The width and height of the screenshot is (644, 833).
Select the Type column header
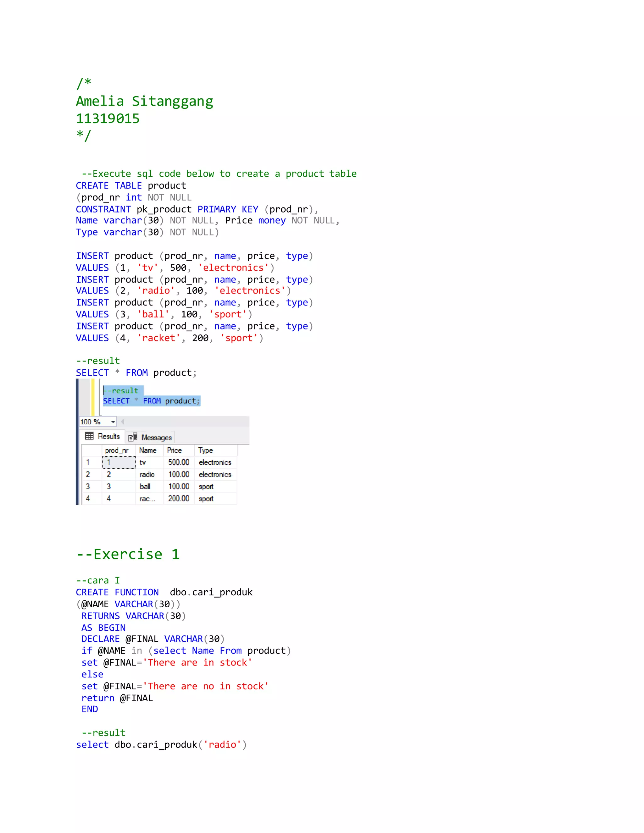click(x=206, y=450)
